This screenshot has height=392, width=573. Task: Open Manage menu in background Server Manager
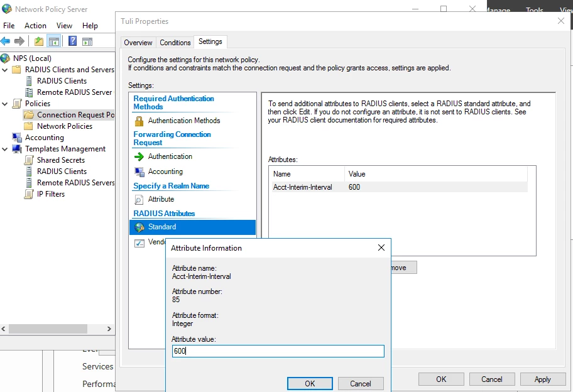point(498,10)
